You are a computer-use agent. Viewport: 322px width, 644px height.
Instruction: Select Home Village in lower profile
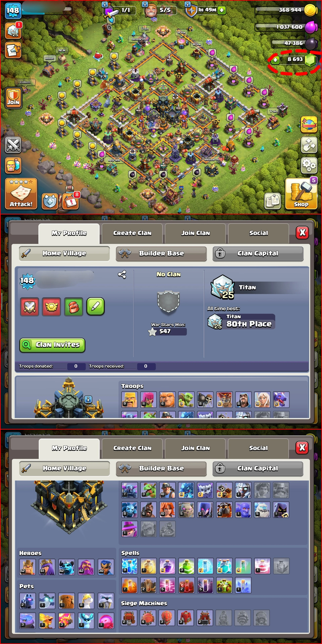tap(65, 468)
